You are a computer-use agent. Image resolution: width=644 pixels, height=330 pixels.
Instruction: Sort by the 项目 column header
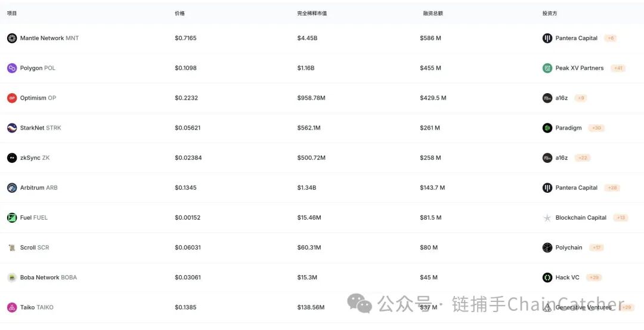(12, 13)
